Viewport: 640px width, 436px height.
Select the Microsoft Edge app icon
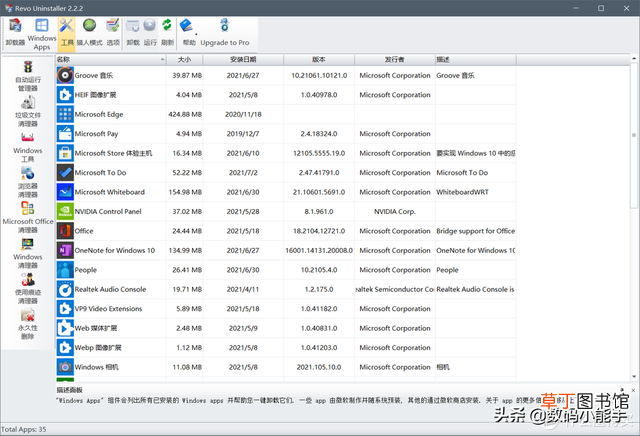65,114
